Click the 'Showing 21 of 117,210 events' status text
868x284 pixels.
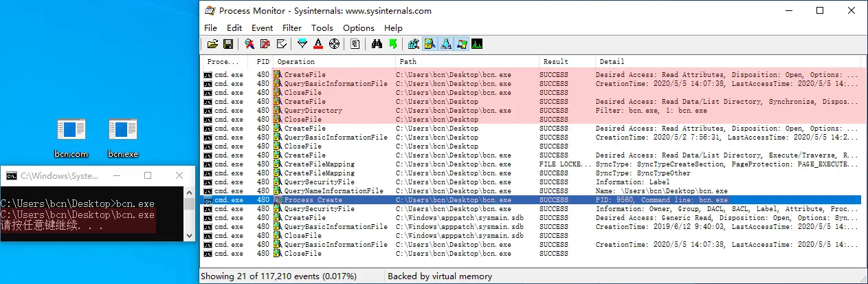coord(278,276)
